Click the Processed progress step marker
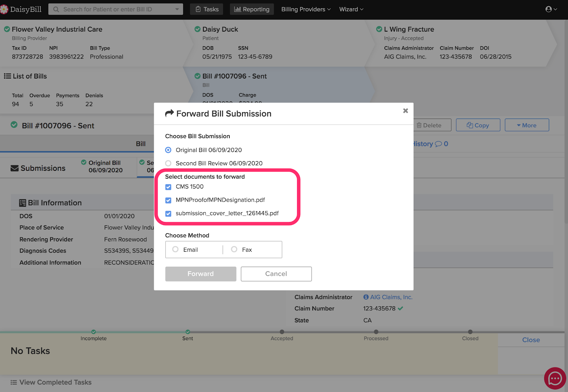The height and width of the screenshot is (392, 568). [x=376, y=332]
